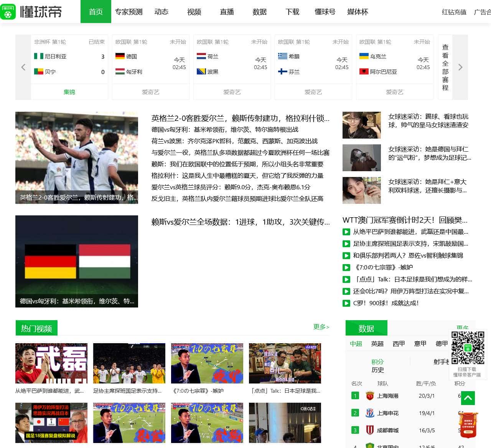Click the 上海海港 team crest
491x448 pixels.
click(x=370, y=396)
